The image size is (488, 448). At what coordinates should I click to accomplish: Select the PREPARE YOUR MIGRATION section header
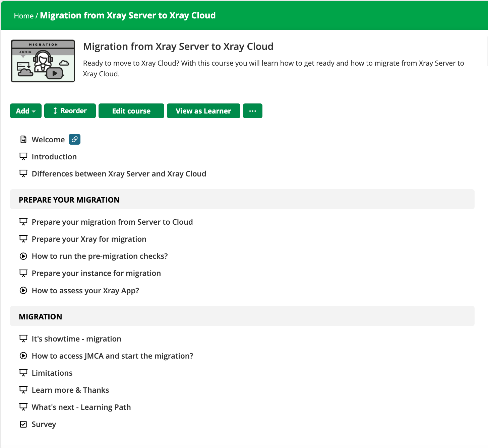pyautogui.click(x=242, y=200)
